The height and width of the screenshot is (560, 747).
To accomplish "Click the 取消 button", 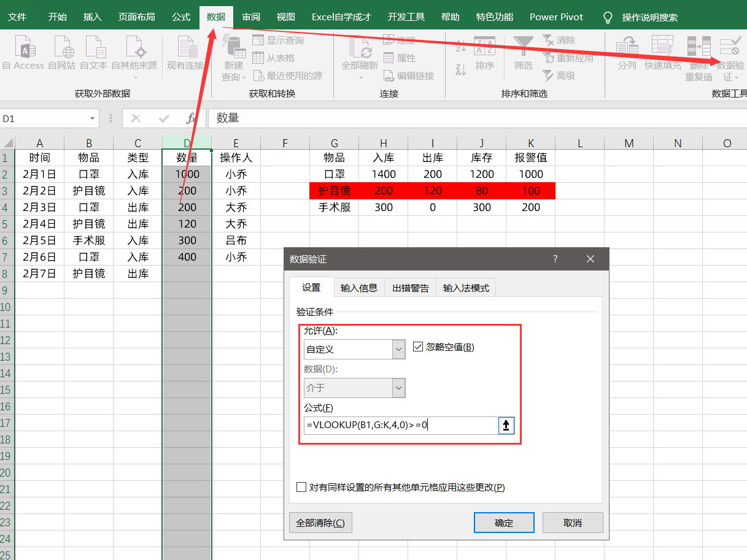I will click(573, 523).
